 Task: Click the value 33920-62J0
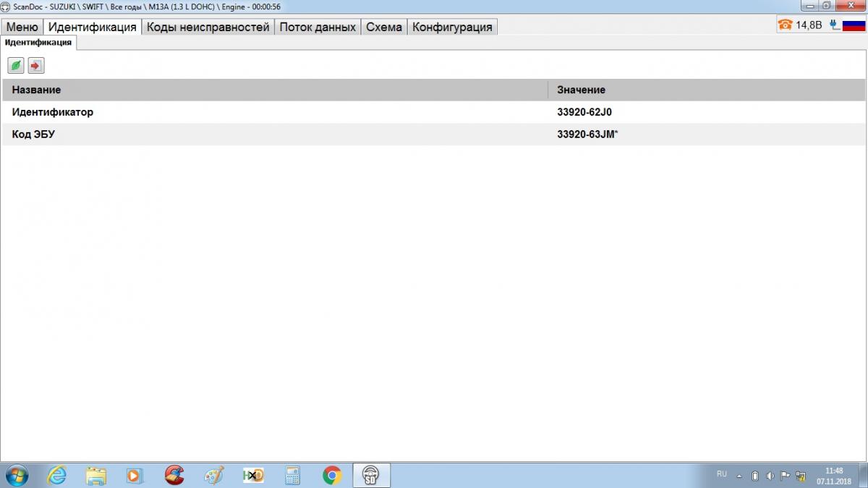[x=584, y=112]
